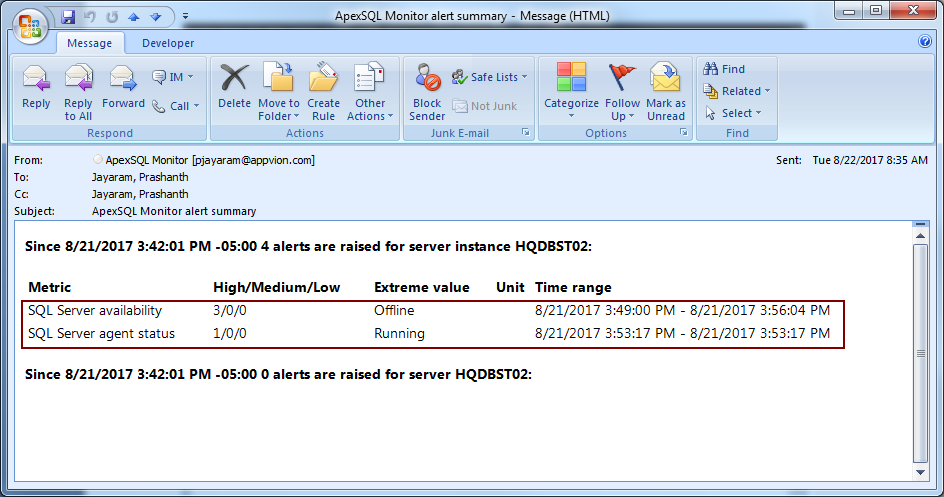Click the 1/0/0 value
The image size is (944, 497).
pyautogui.click(x=229, y=333)
